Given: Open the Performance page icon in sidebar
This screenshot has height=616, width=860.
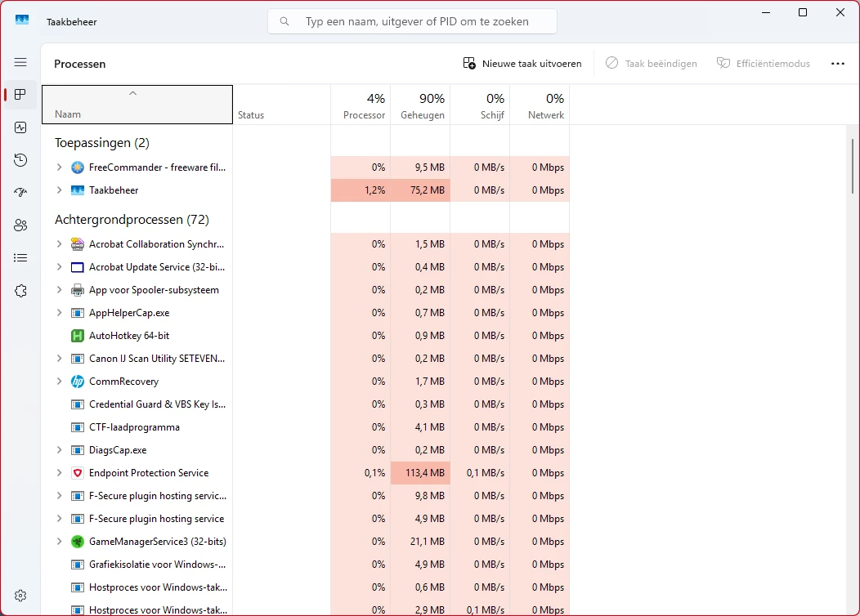Looking at the screenshot, I should coord(20,127).
